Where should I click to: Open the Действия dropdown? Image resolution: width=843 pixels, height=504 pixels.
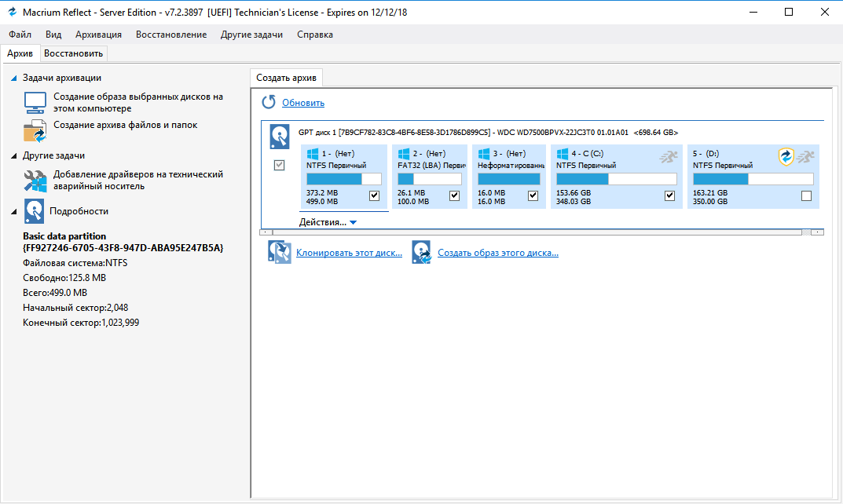[328, 222]
